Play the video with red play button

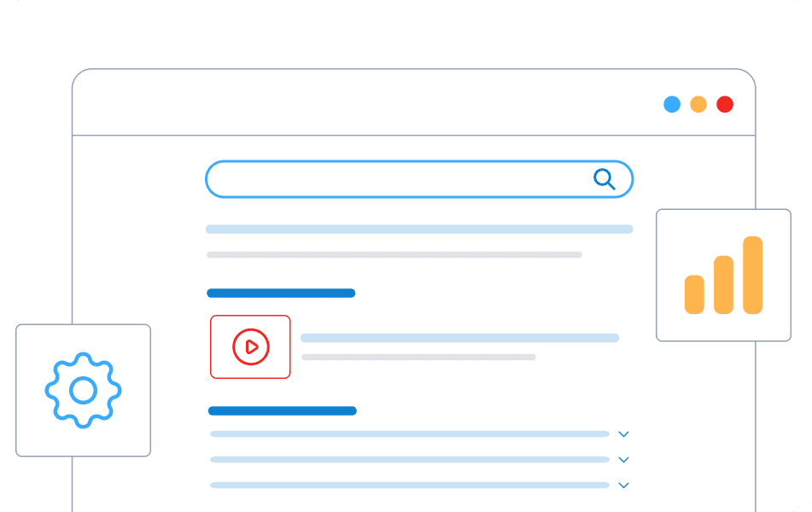pyautogui.click(x=250, y=346)
